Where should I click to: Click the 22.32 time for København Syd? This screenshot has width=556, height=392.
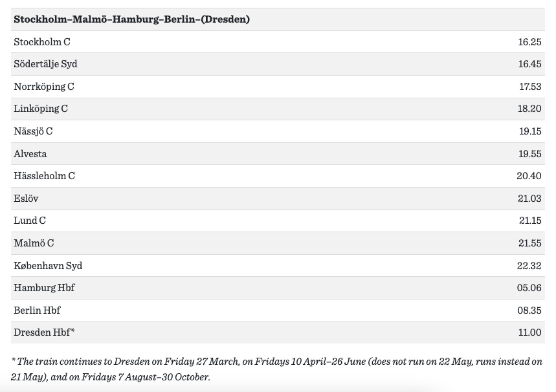tap(529, 265)
